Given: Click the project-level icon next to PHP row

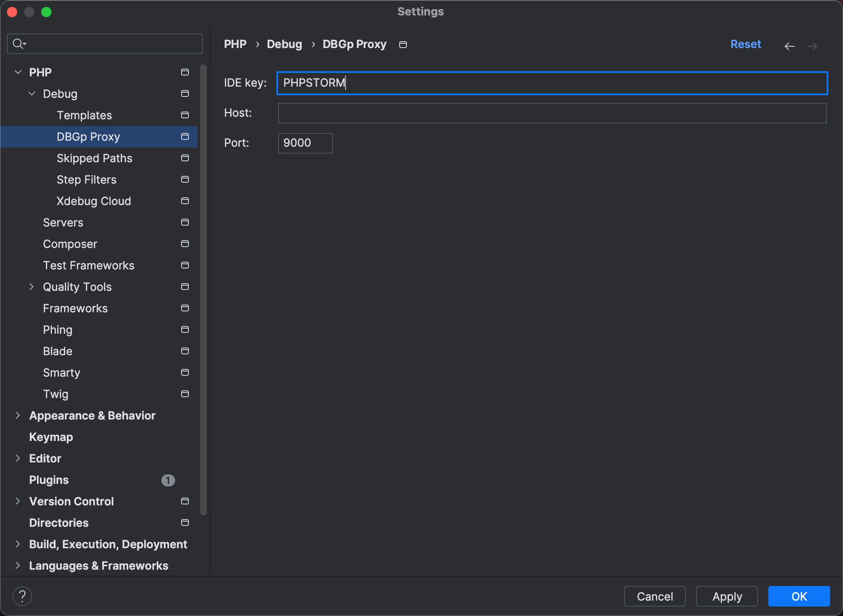Looking at the screenshot, I should coord(185,72).
